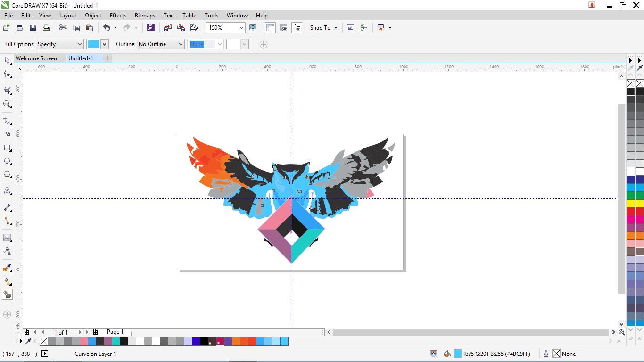The image size is (644, 362).
Task: Open the File menu
Action: pos(8,16)
